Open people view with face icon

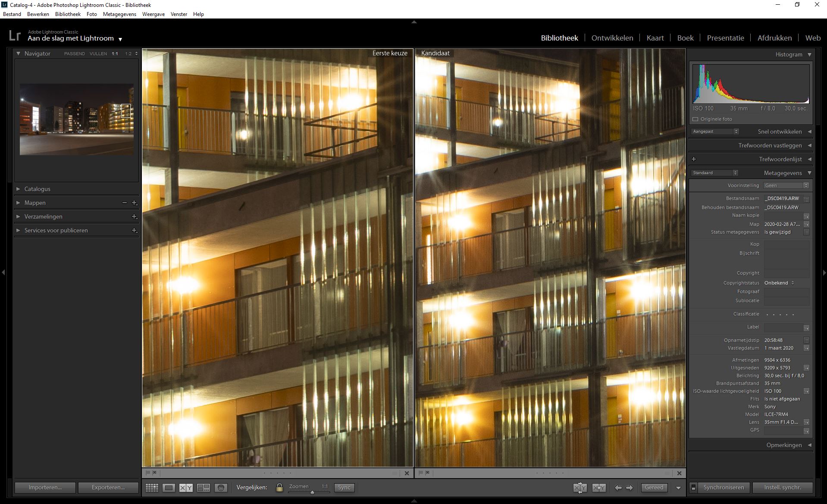coord(221,488)
